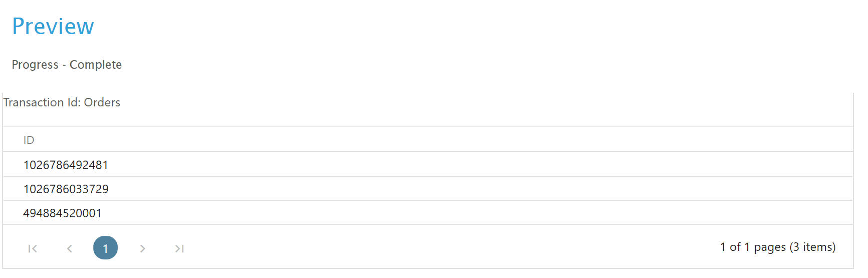
Task: Click the Preview heading
Action: pyautogui.click(x=53, y=26)
